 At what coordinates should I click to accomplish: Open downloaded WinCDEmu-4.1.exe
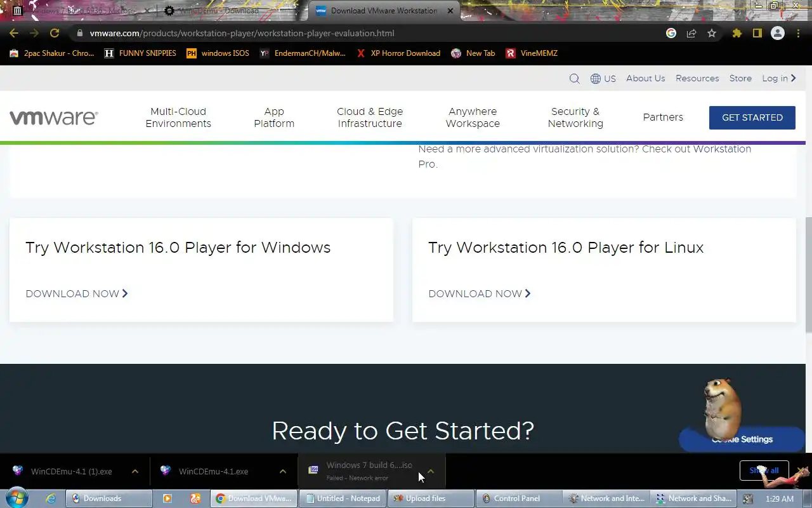(x=213, y=471)
